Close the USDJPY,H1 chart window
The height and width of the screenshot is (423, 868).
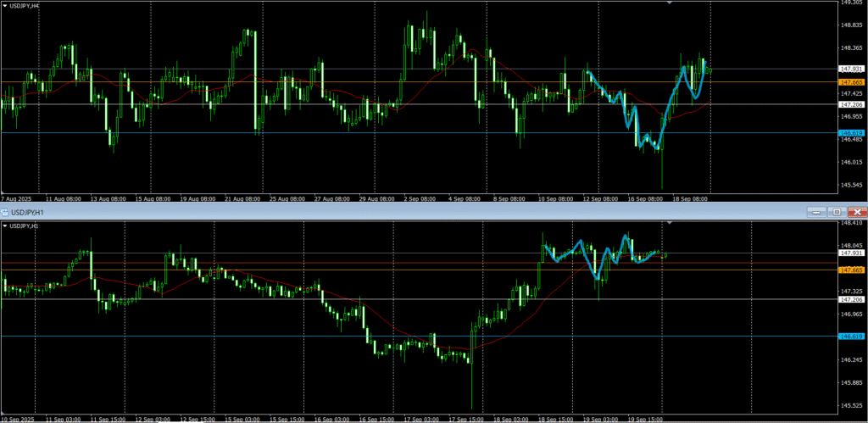pyautogui.click(x=857, y=211)
